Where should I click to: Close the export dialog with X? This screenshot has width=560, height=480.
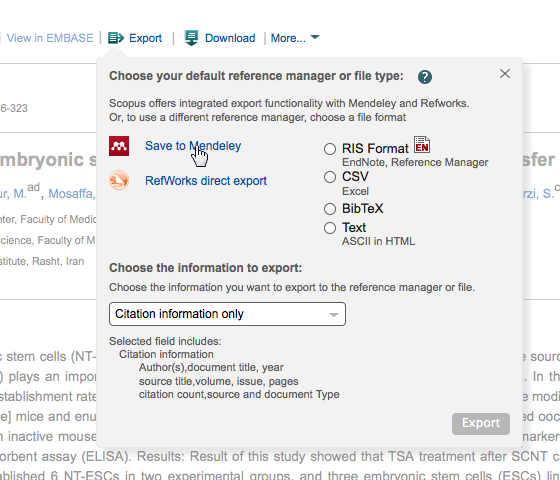tap(505, 74)
